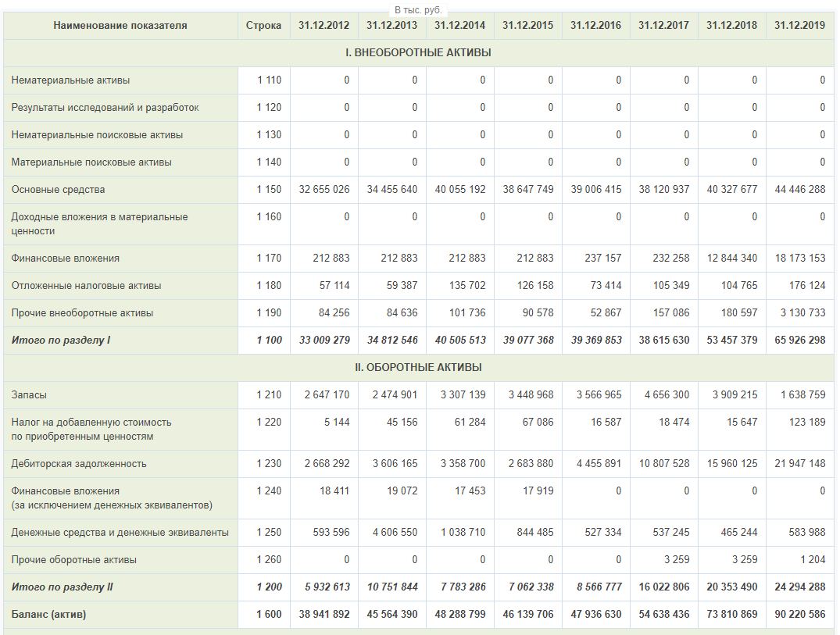Click balance value 73 810 869
The image size is (840, 635).
[732, 614]
